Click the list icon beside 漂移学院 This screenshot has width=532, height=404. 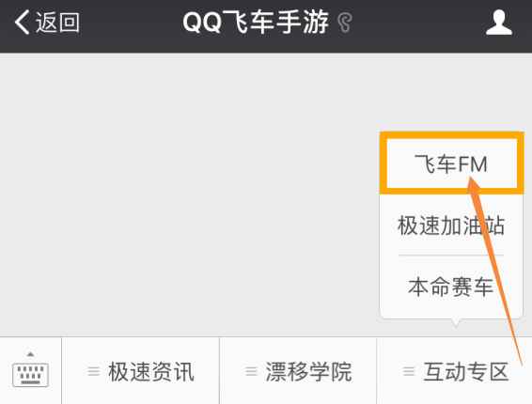pos(251,371)
